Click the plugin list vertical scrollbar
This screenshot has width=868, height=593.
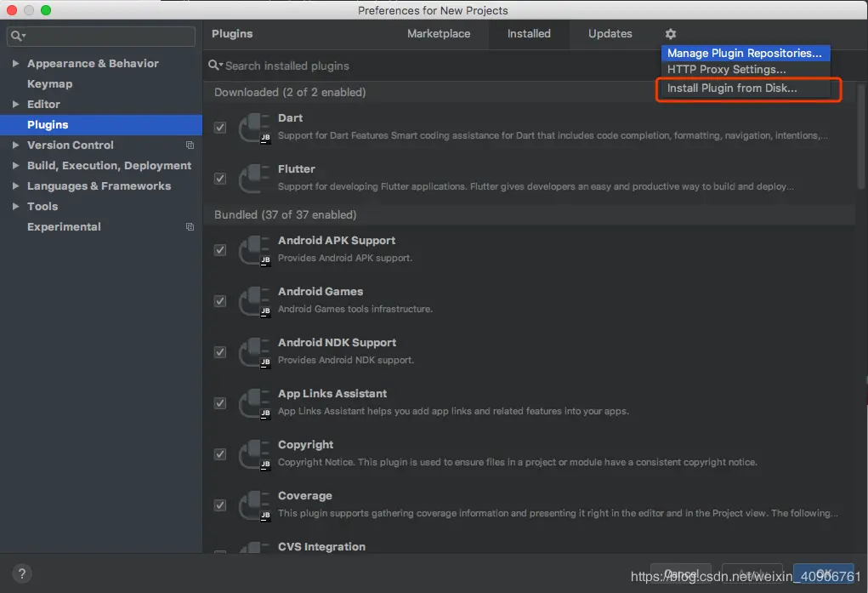tap(861, 136)
